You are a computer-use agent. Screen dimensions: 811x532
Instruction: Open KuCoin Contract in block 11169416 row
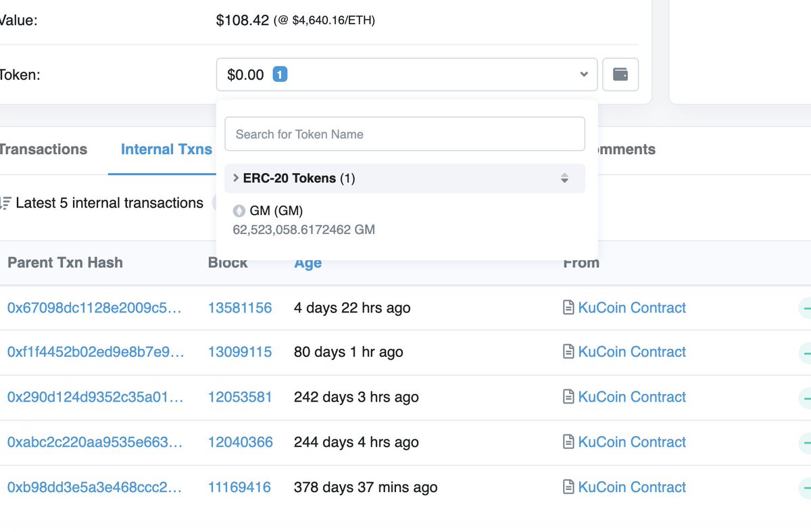(x=632, y=487)
